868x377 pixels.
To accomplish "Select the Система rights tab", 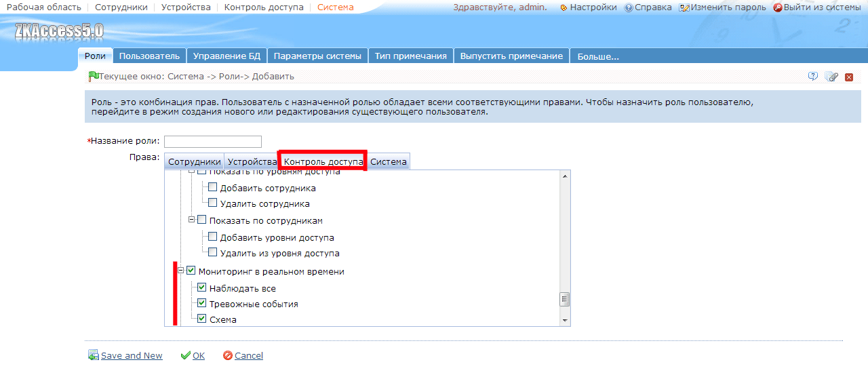I will [x=389, y=162].
